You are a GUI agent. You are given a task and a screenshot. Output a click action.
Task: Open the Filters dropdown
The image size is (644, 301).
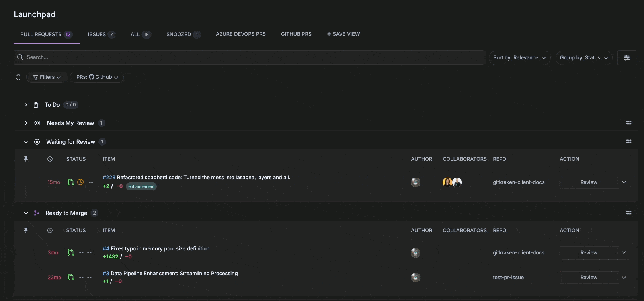pyautogui.click(x=47, y=77)
